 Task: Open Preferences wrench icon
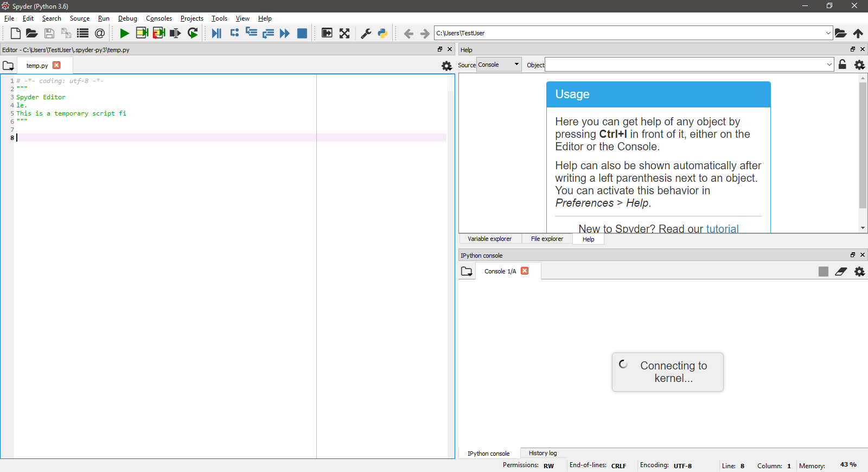pyautogui.click(x=366, y=33)
